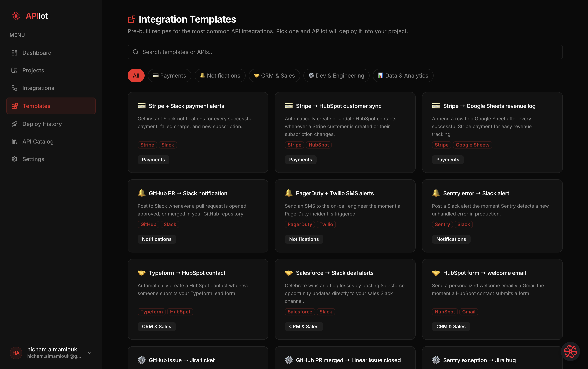Viewport: 588px width, 369px height.
Task: Open PagerDuty + Twilio SMS alerts template
Action: pos(345,216)
